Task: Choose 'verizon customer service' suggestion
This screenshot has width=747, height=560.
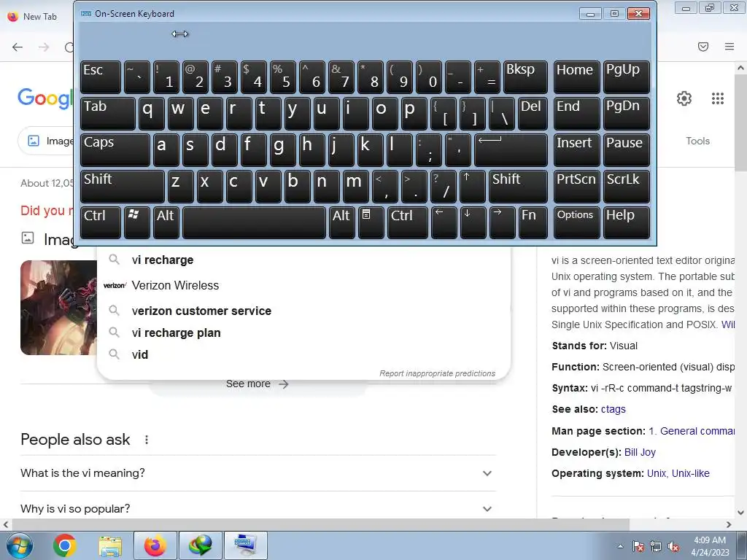Action: point(303,311)
